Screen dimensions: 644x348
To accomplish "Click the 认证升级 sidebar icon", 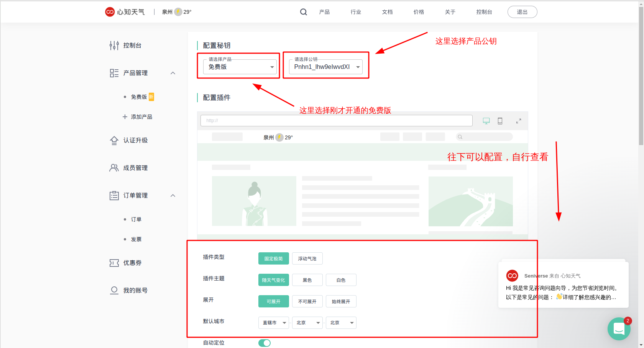I will (x=114, y=140).
